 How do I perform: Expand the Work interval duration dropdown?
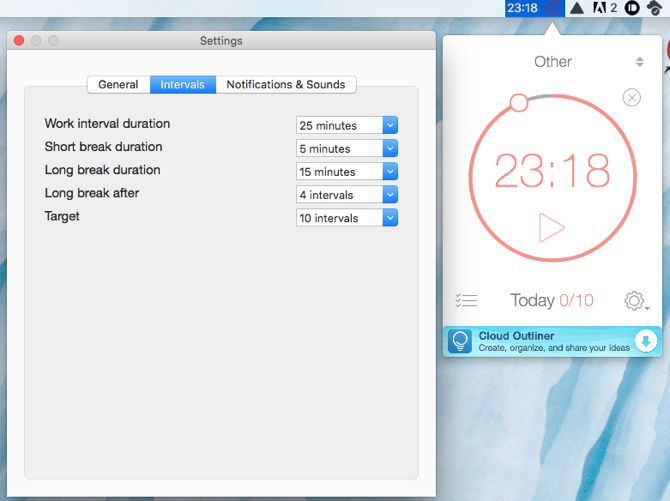pyautogui.click(x=390, y=125)
